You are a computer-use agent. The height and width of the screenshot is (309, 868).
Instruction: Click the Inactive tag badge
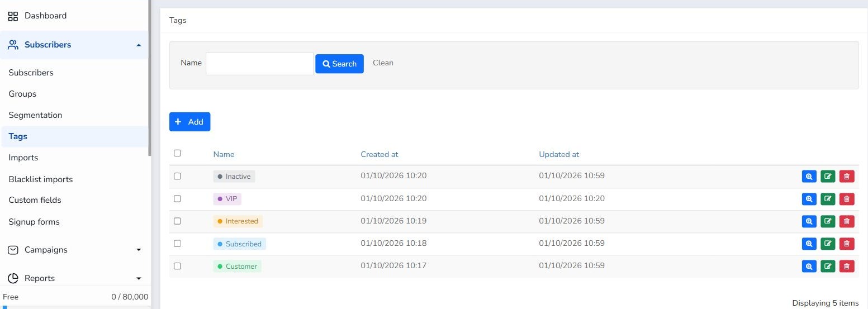(x=234, y=177)
